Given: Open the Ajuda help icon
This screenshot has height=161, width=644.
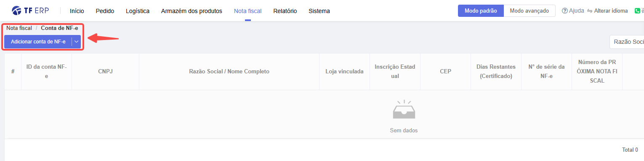Looking at the screenshot, I should pos(565,11).
